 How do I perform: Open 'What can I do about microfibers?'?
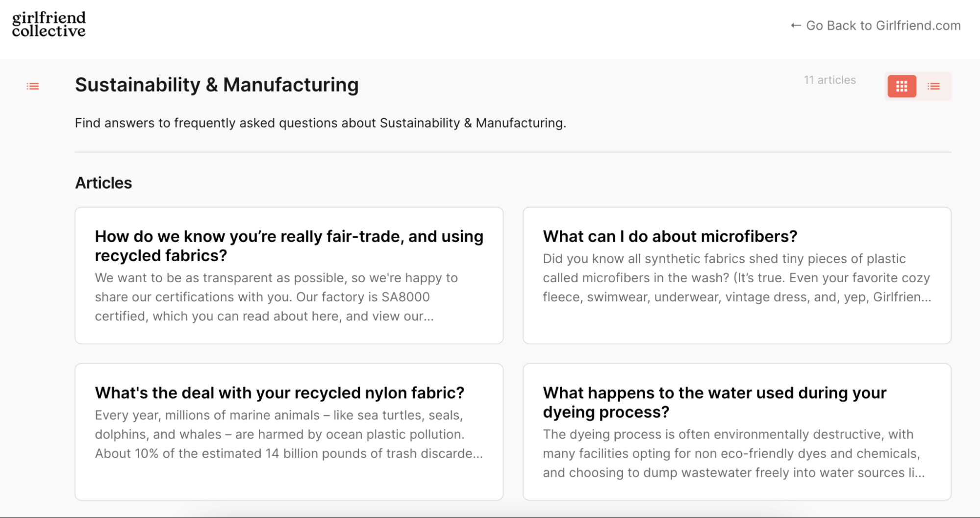[x=670, y=236]
